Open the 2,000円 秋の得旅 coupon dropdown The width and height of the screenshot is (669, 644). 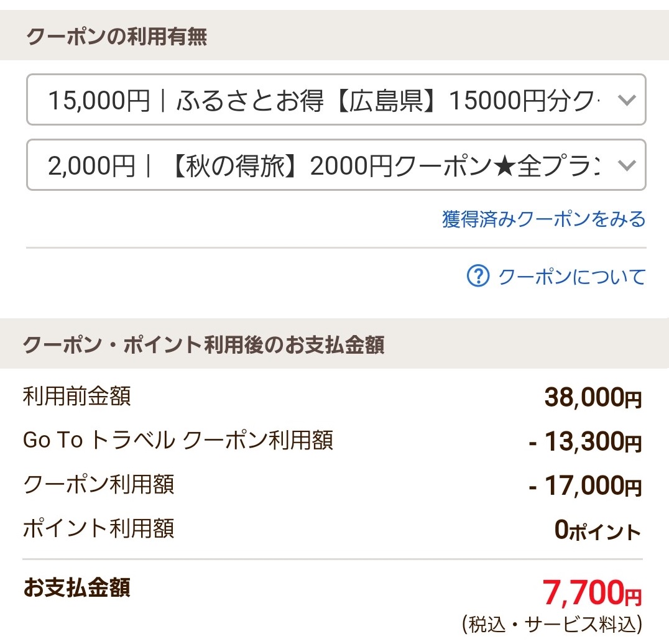pos(336,165)
